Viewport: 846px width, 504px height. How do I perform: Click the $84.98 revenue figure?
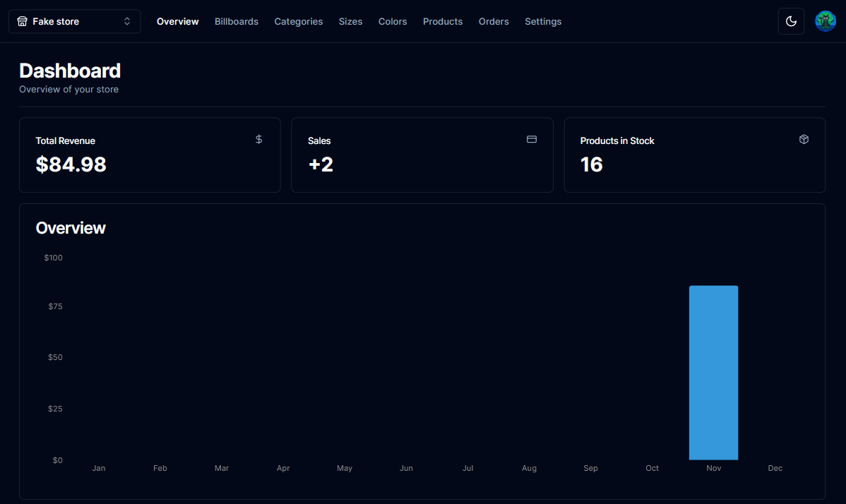[71, 164]
